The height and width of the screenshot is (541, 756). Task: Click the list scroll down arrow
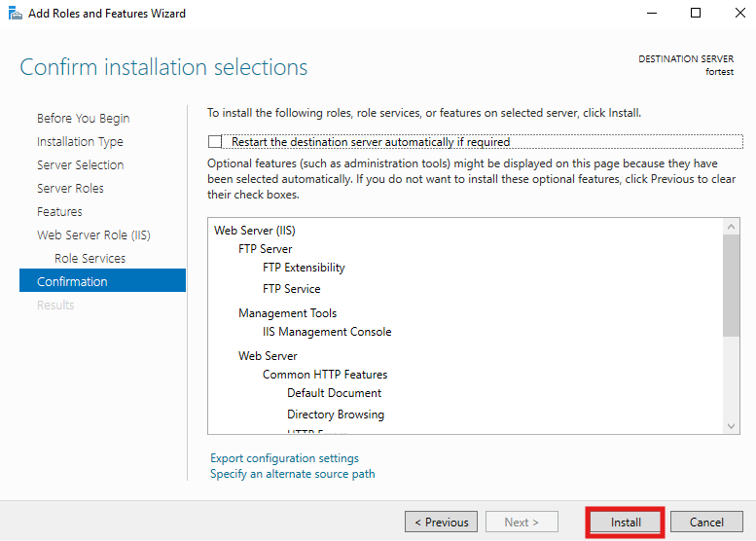coord(731,426)
